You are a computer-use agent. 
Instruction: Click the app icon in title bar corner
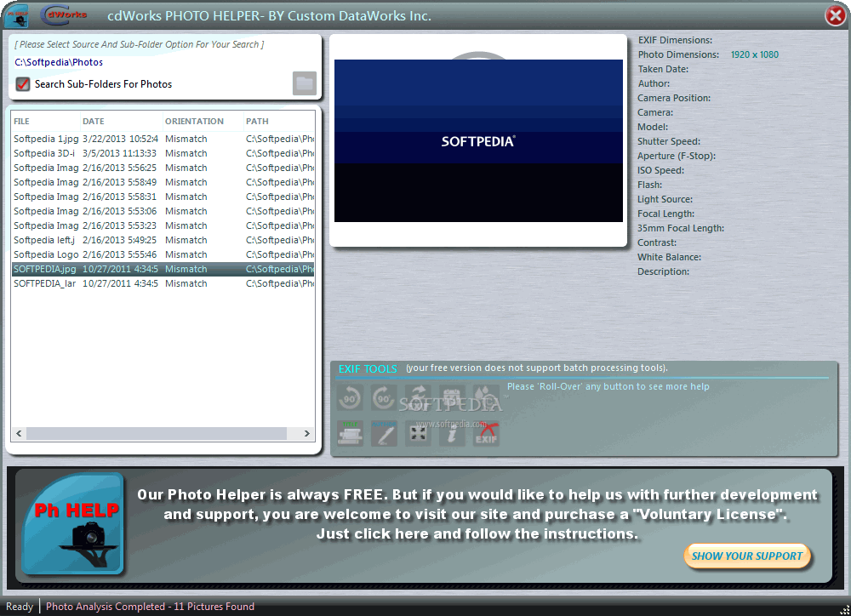[x=16, y=15]
